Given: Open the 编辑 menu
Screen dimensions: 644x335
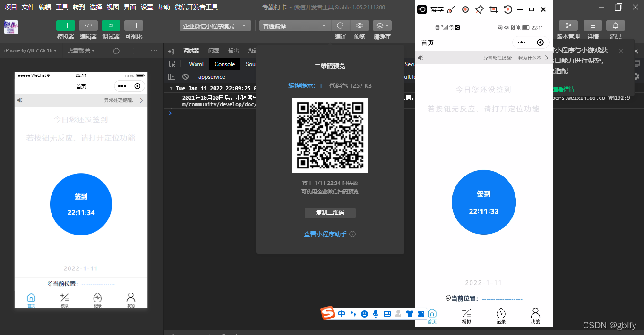Looking at the screenshot, I should pyautogui.click(x=45, y=7).
